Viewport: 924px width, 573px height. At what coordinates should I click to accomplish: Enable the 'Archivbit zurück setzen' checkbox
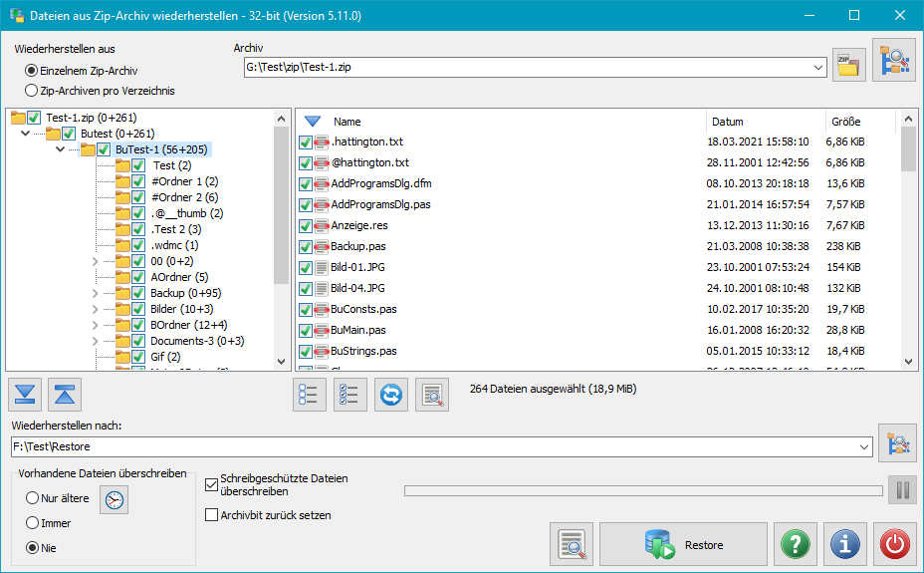211,515
